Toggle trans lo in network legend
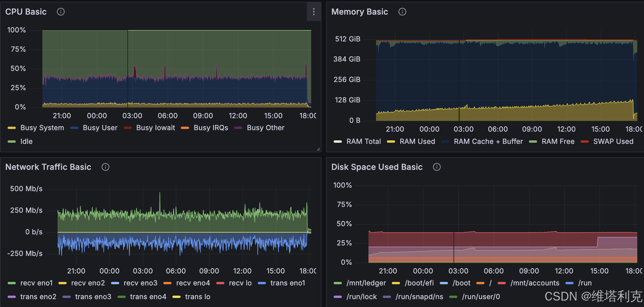 tap(198, 297)
